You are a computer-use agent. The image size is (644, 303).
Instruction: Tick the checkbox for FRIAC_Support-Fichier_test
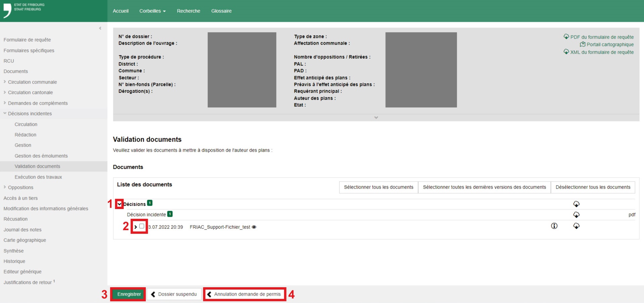142,226
